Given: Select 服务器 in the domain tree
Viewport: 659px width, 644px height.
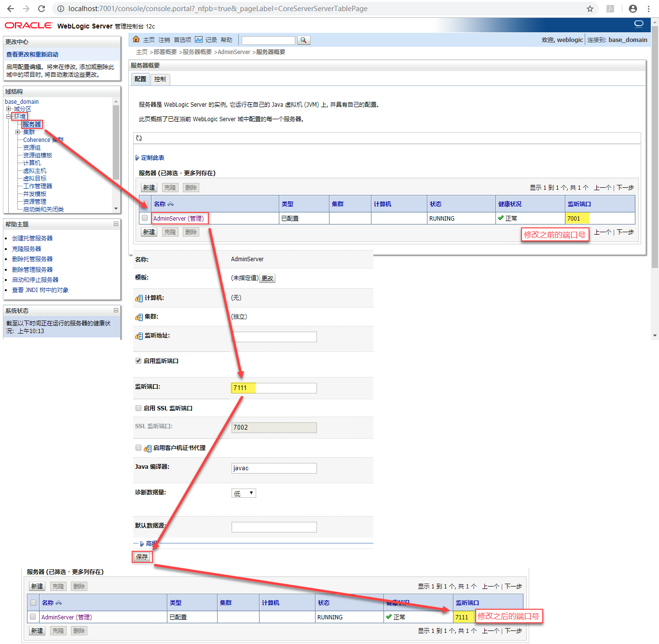Looking at the screenshot, I should (x=32, y=125).
